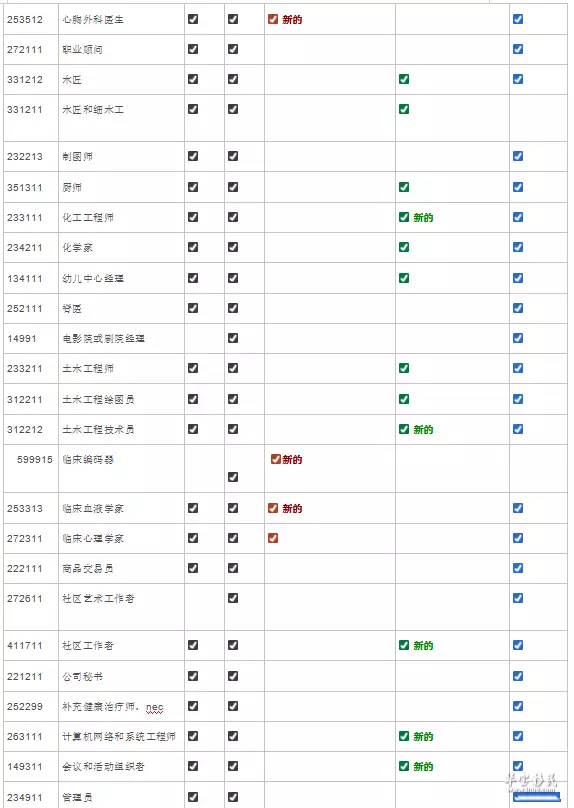
Task: Toggle green checkbox in 149311 row
Action: (404, 766)
